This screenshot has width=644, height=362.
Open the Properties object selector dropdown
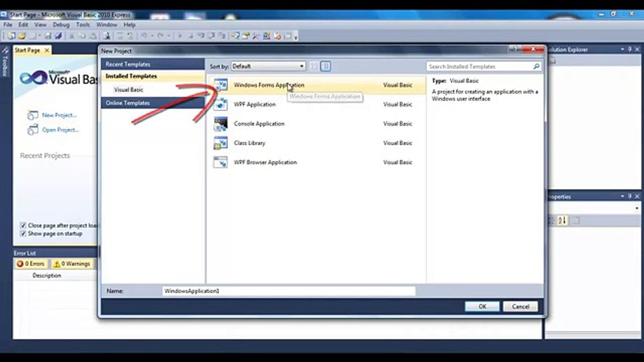click(637, 208)
